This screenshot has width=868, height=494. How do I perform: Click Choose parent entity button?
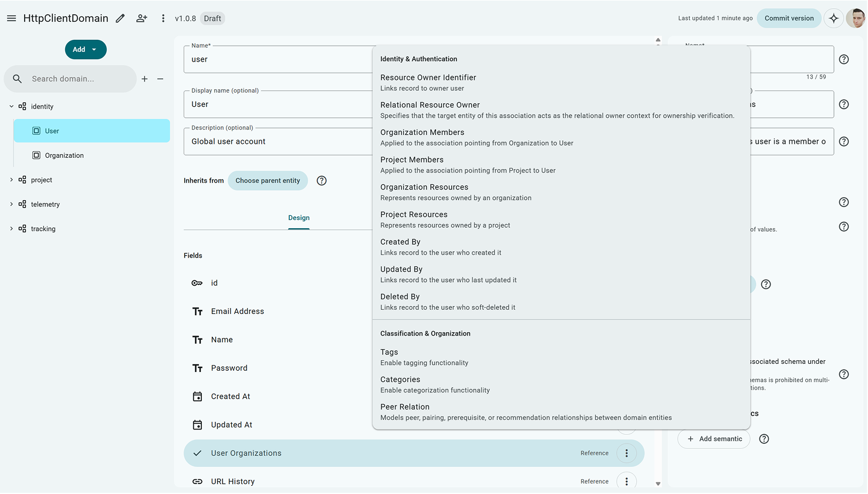point(268,181)
